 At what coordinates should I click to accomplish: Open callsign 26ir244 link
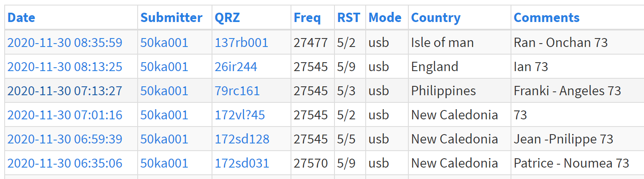[236, 66]
